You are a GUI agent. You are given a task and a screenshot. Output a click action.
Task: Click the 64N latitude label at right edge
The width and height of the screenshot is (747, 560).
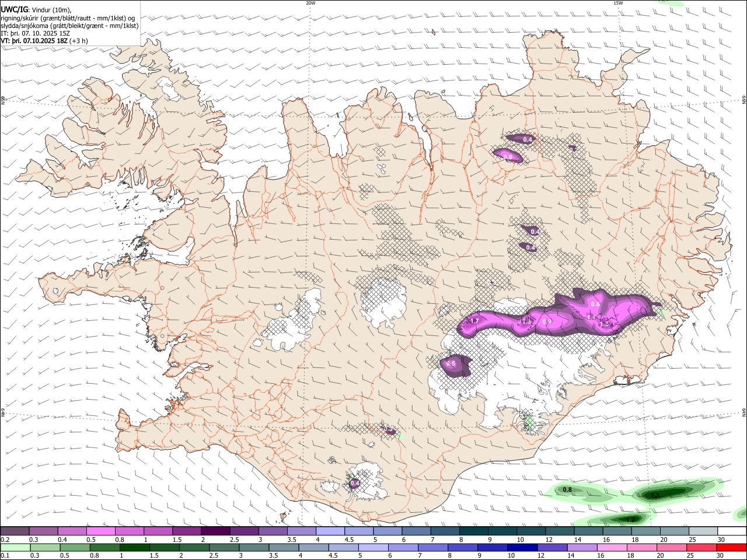[x=744, y=412]
